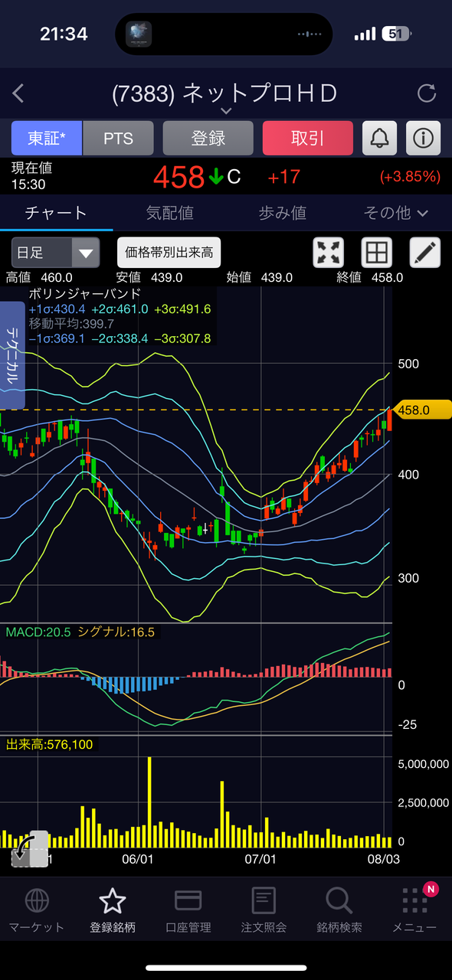Tap +3σ:491.6 band value

pos(182,309)
